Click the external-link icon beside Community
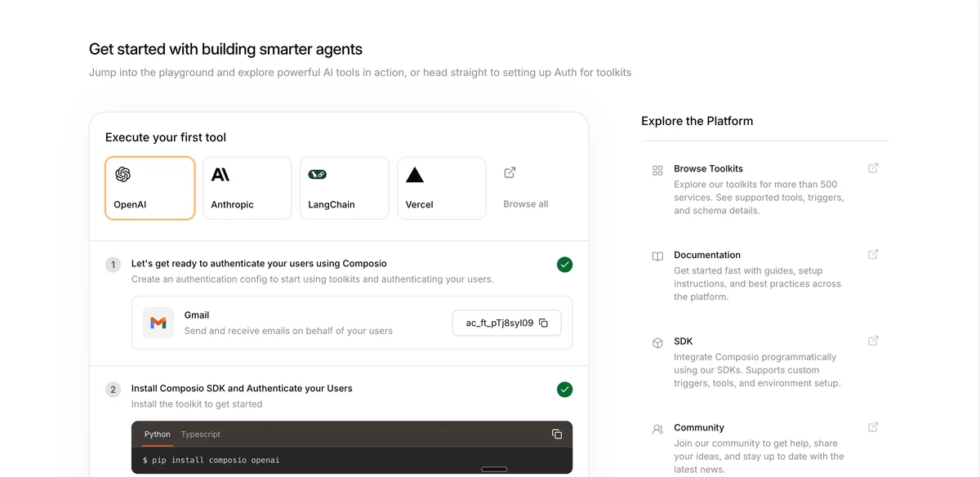This screenshot has height=477, width=980. coord(873,426)
